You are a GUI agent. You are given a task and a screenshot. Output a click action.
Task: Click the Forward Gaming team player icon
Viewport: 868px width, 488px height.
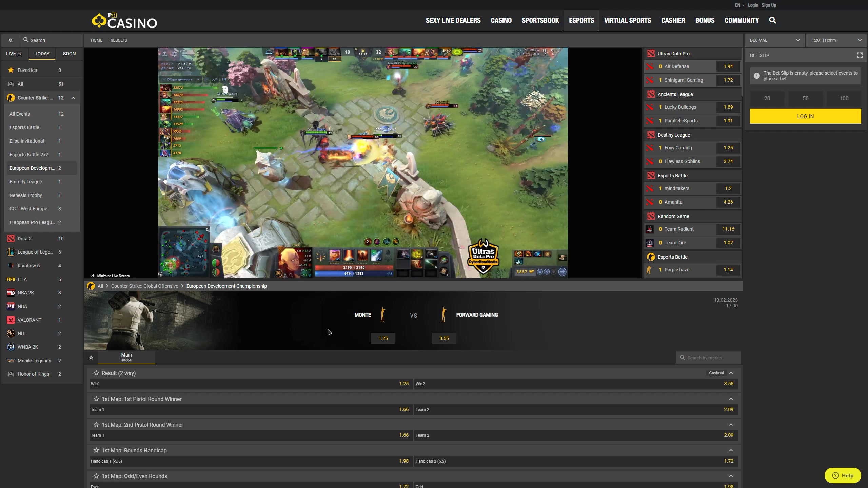pos(443,315)
